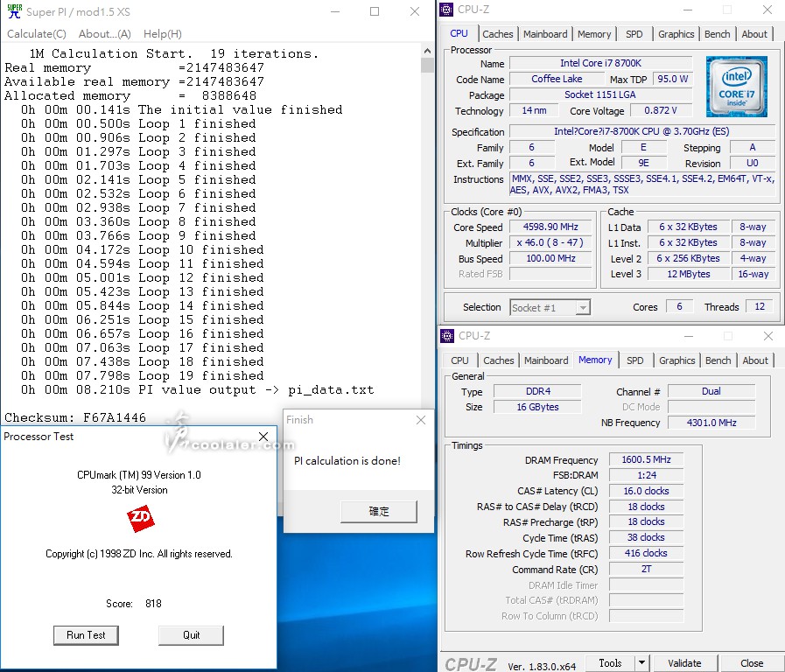785x672 pixels.
Task: Click the Intel Core i7 logo badge
Action: pyautogui.click(x=736, y=87)
